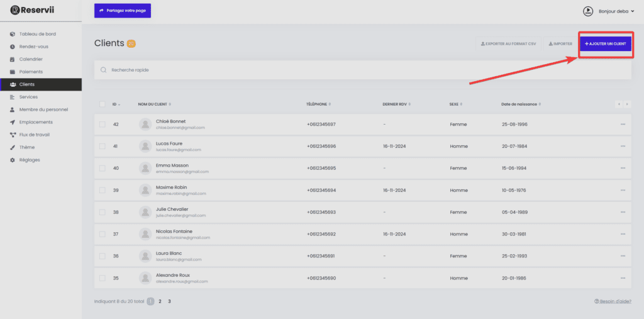The width and height of the screenshot is (644, 319).
Task: Focus the Recherche rapide search field
Action: click(x=363, y=70)
